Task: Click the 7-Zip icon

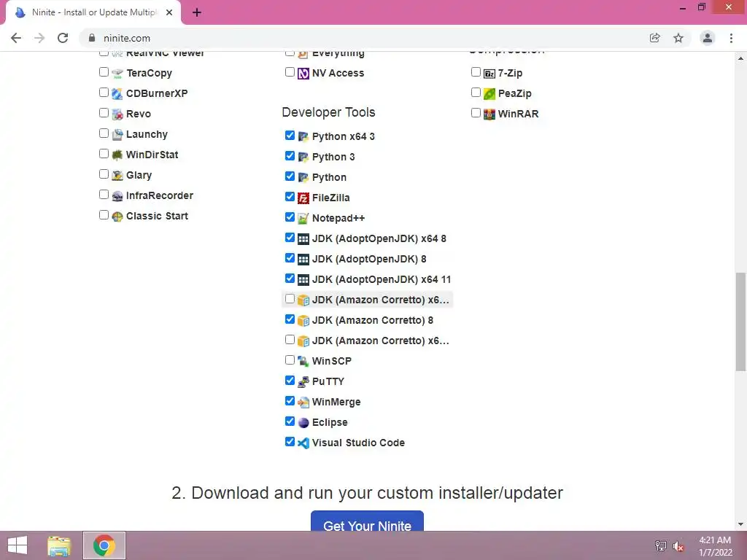Action: (489, 74)
